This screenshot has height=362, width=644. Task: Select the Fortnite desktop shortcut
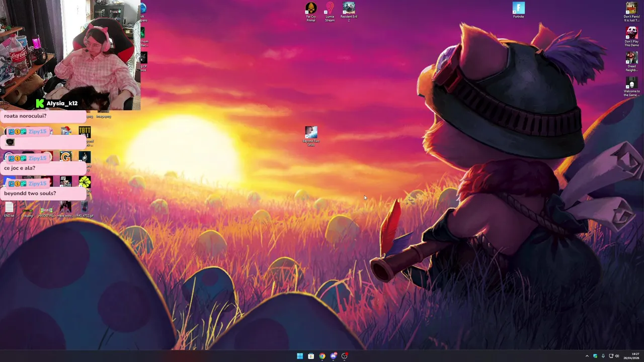coord(518,10)
